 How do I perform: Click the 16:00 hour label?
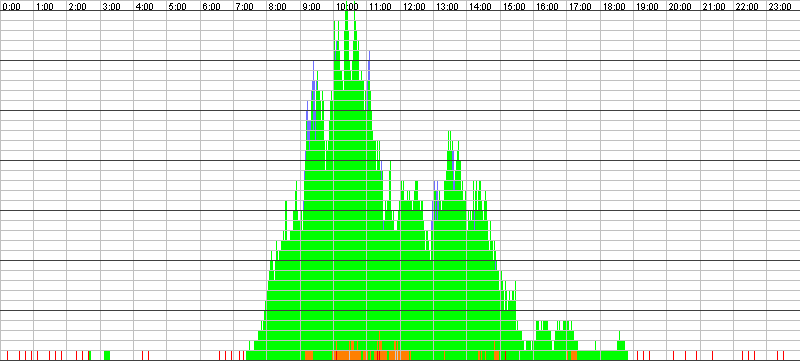coord(547,8)
